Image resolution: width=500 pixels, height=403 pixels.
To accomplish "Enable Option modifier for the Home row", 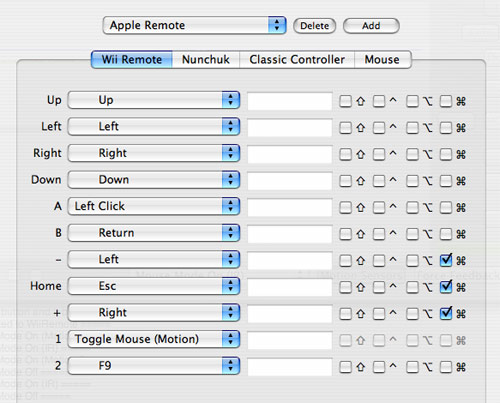I will click(412, 287).
